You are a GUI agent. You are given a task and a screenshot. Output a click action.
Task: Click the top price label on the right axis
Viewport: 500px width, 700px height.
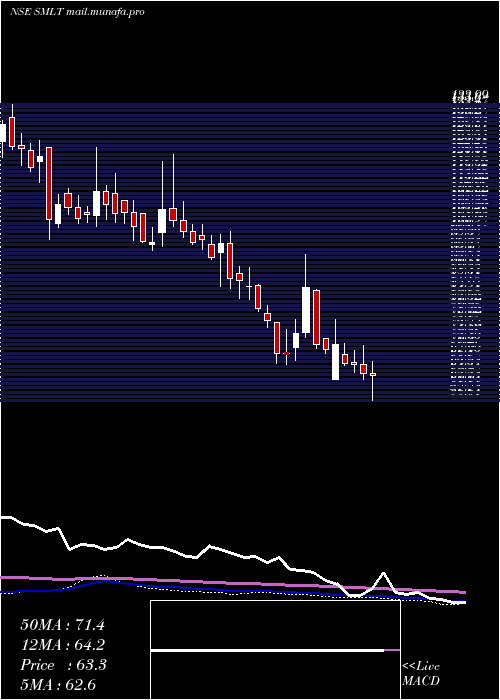click(x=470, y=94)
